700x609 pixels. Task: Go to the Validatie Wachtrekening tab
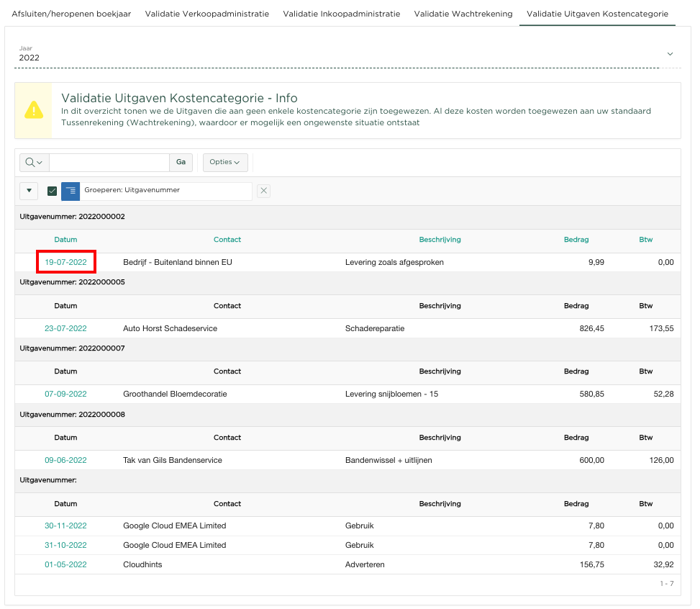tap(463, 14)
